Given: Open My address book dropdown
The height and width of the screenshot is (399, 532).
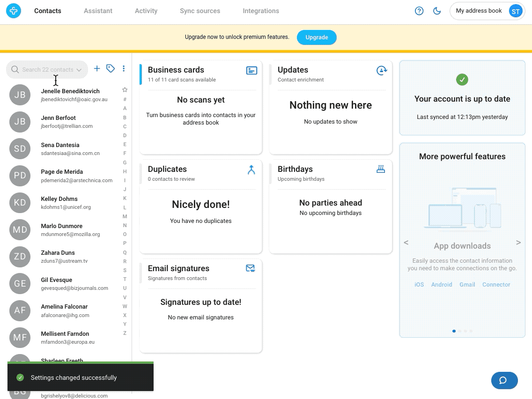Looking at the screenshot, I should click(x=487, y=11).
